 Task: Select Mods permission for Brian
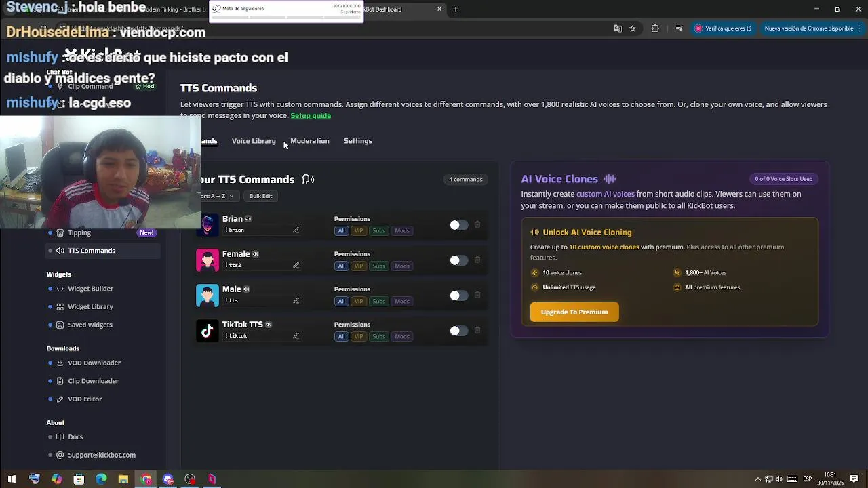pyautogui.click(x=402, y=231)
